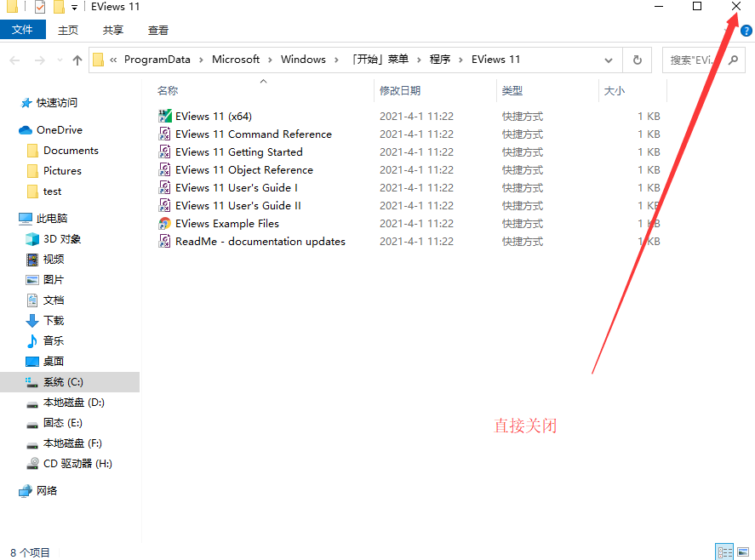The height and width of the screenshot is (560, 755).
Task: Go up one folder level arrow
Action: (x=77, y=60)
